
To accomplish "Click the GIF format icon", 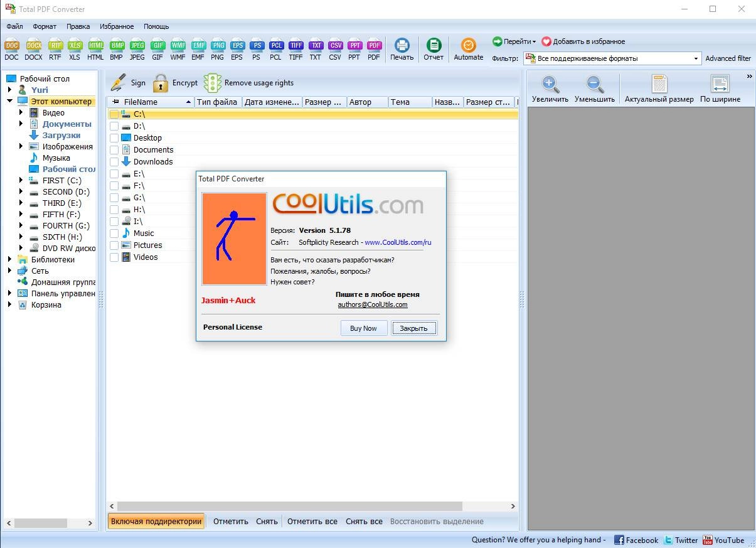I will pos(157,50).
